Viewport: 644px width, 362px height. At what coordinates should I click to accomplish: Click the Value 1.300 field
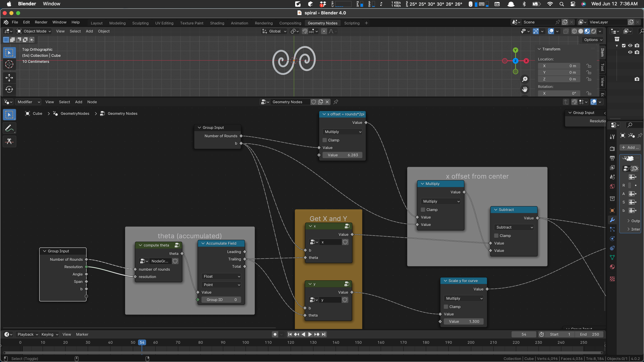point(464,322)
